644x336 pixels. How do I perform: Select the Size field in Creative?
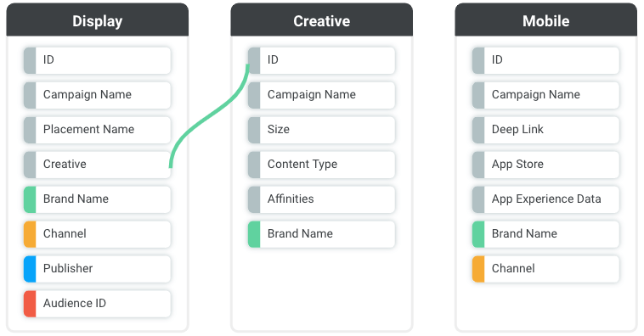tap(322, 130)
